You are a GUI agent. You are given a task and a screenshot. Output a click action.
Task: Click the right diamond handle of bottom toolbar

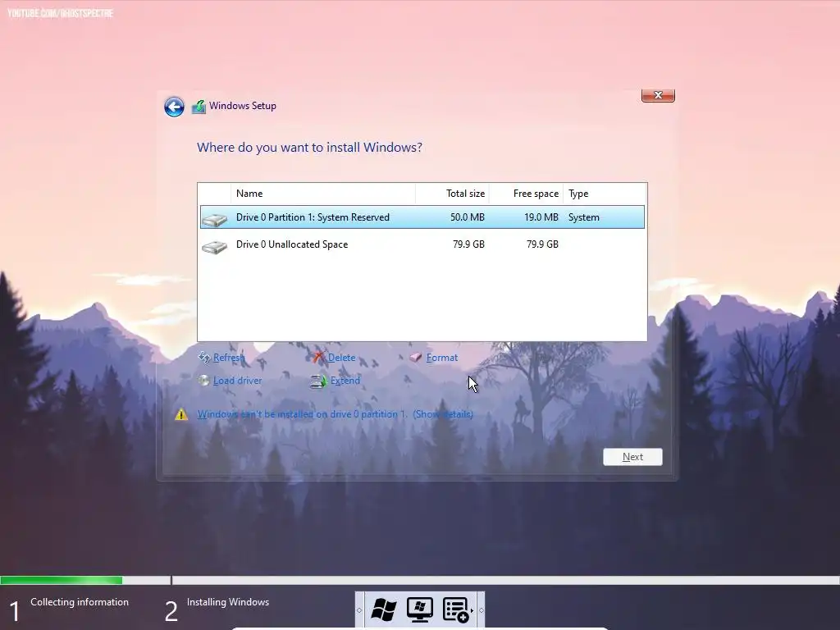[481, 610]
